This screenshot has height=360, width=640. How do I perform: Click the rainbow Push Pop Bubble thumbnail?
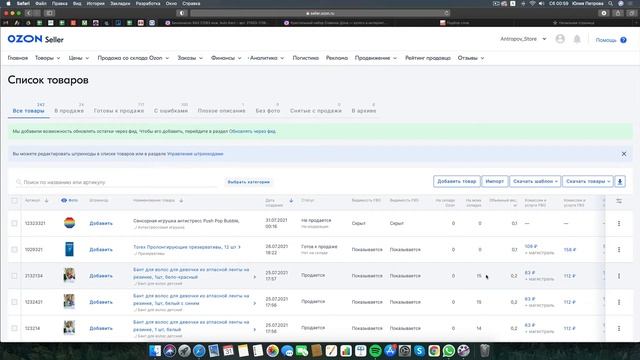click(69, 223)
